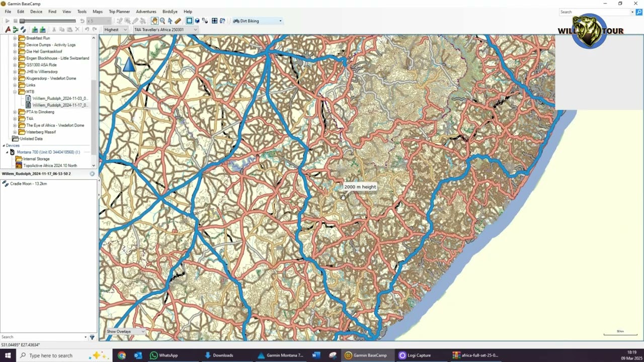Click the New Waypoint flag tool
This screenshot has height=362, width=644.
pyautogui.click(x=8, y=30)
